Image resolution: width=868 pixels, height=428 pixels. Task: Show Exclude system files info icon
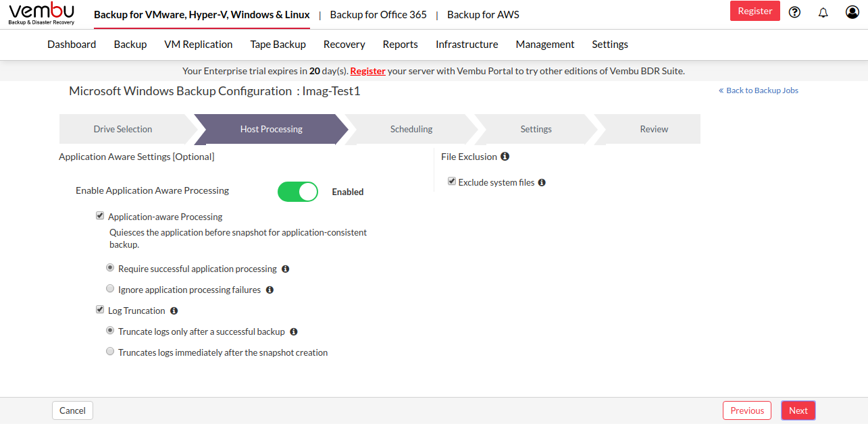pos(542,182)
